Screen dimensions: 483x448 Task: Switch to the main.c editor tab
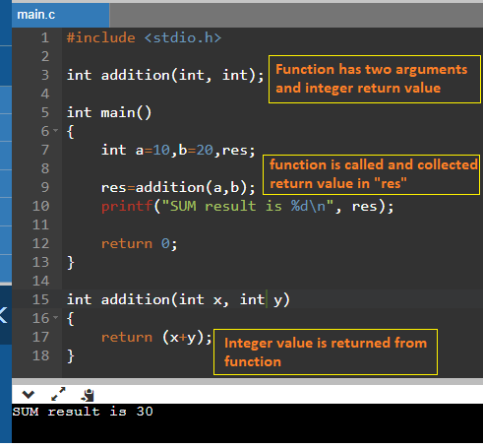(x=60, y=15)
